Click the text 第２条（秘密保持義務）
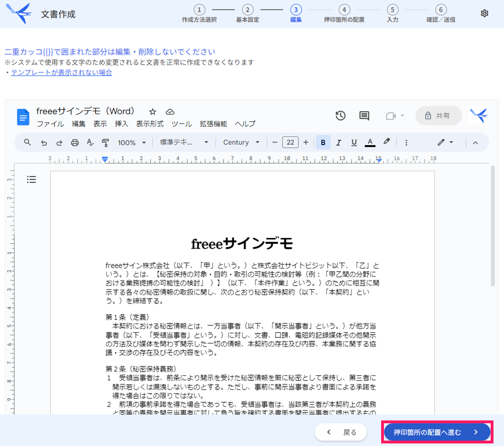Image resolution: width=504 pixels, height=446 pixels. (141, 369)
